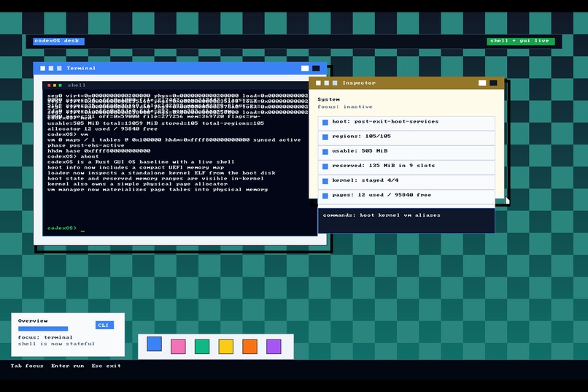
Task: Pick the pink color swatch
Action: pyautogui.click(x=178, y=347)
